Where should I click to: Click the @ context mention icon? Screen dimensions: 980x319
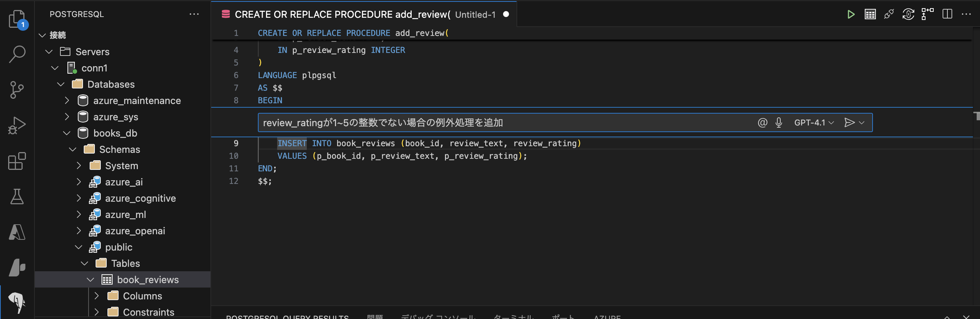click(x=763, y=122)
